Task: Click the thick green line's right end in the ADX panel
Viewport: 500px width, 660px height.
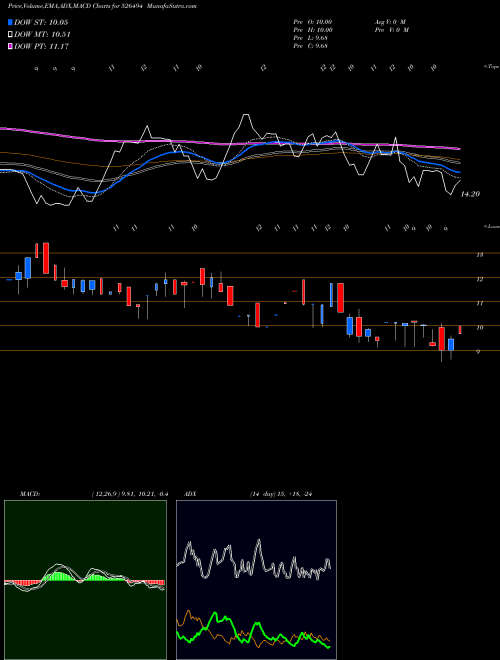Action: tap(328, 647)
